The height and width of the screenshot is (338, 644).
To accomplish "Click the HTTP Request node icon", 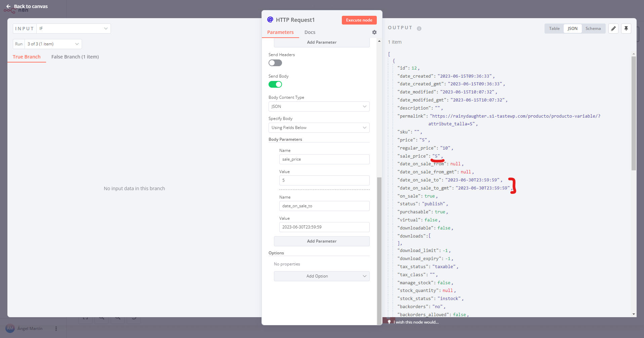I will tap(270, 19).
